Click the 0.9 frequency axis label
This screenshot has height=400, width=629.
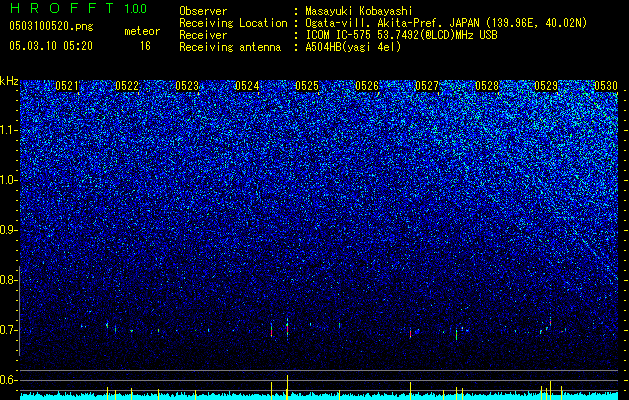8,230
